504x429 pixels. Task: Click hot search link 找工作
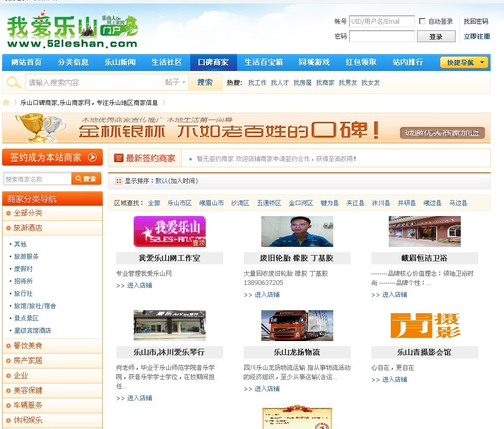[x=257, y=83]
